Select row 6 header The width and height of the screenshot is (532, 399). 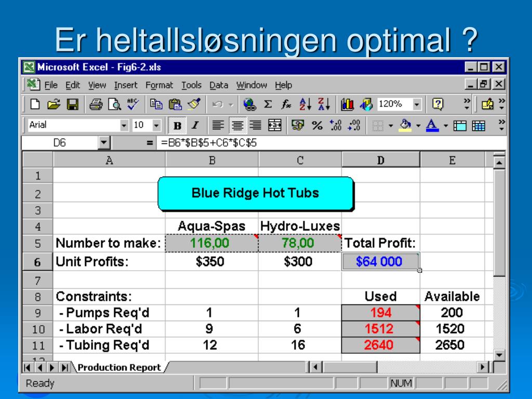pos(37,262)
